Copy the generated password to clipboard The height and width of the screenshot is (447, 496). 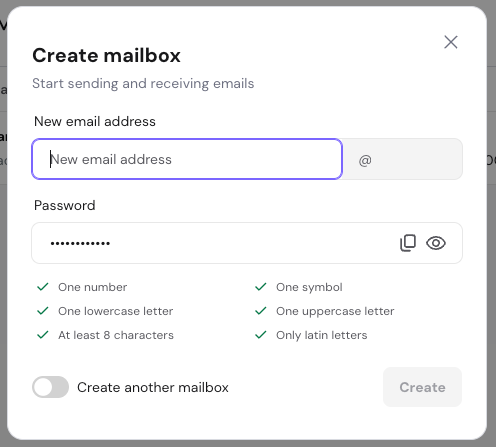[408, 243]
